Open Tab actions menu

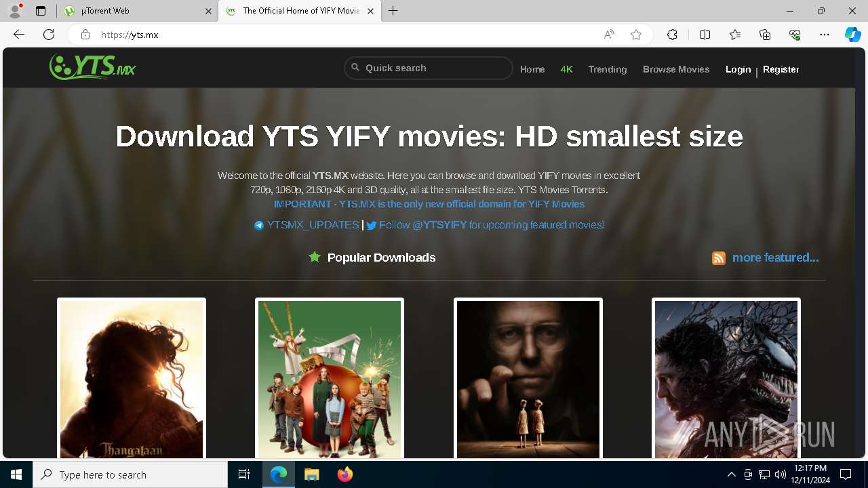41,11
